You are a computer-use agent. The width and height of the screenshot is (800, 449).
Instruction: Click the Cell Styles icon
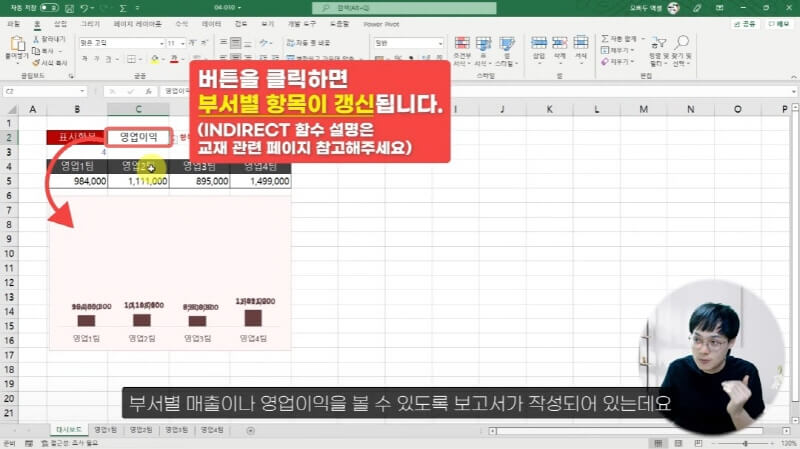click(507, 44)
